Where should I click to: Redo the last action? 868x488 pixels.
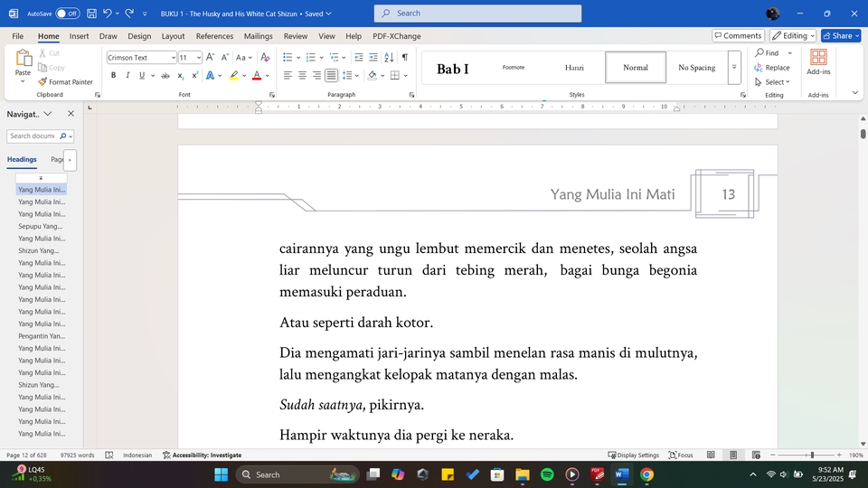pos(129,14)
